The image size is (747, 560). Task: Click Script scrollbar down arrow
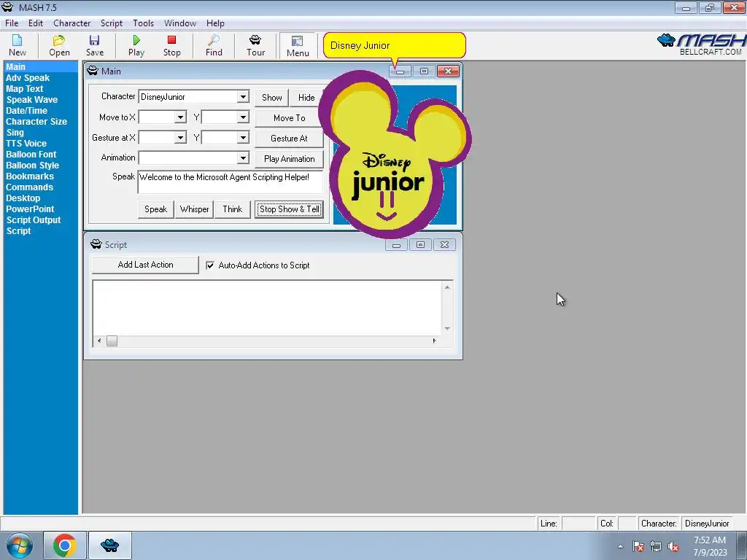pyautogui.click(x=447, y=329)
